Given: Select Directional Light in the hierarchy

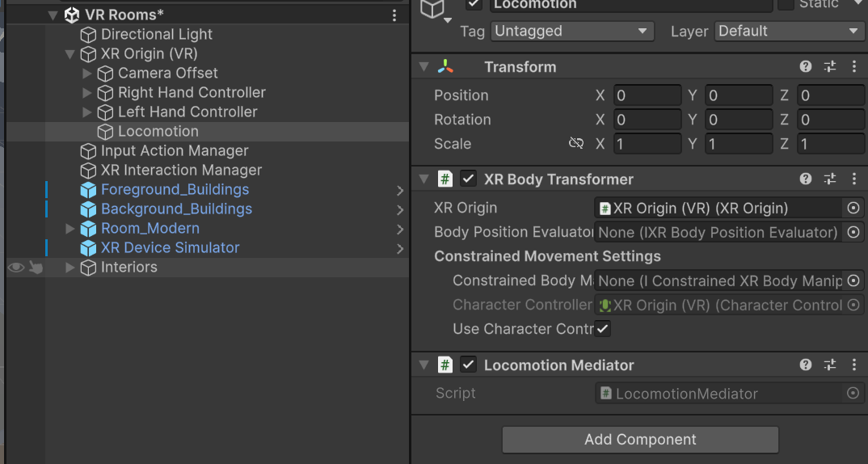Looking at the screenshot, I should click(156, 35).
